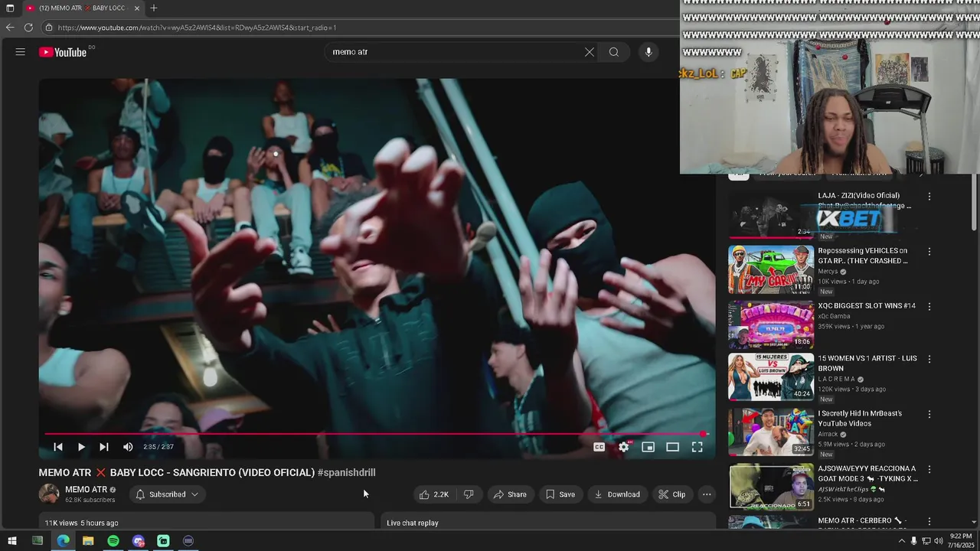The width and height of the screenshot is (980, 551).
Task: Click the Airrack channel name
Action: 828,434
